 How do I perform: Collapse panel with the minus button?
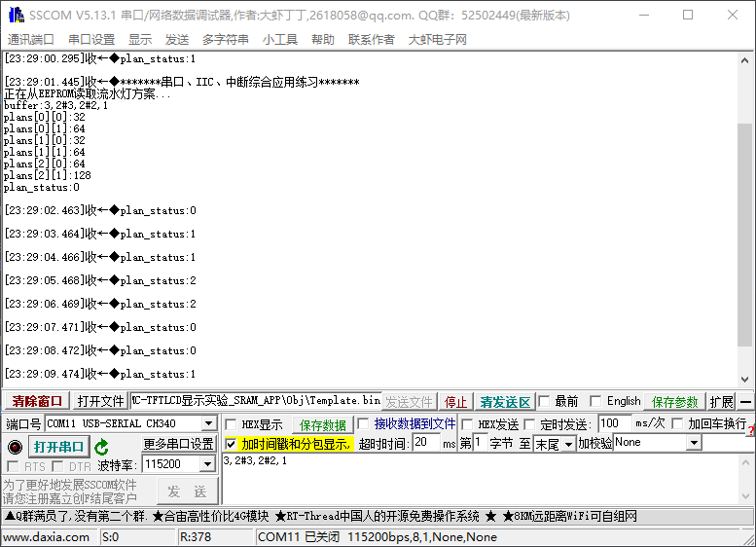(x=745, y=401)
